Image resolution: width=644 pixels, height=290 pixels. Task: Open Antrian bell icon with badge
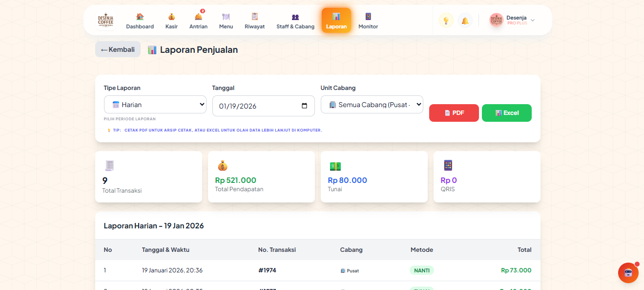199,16
